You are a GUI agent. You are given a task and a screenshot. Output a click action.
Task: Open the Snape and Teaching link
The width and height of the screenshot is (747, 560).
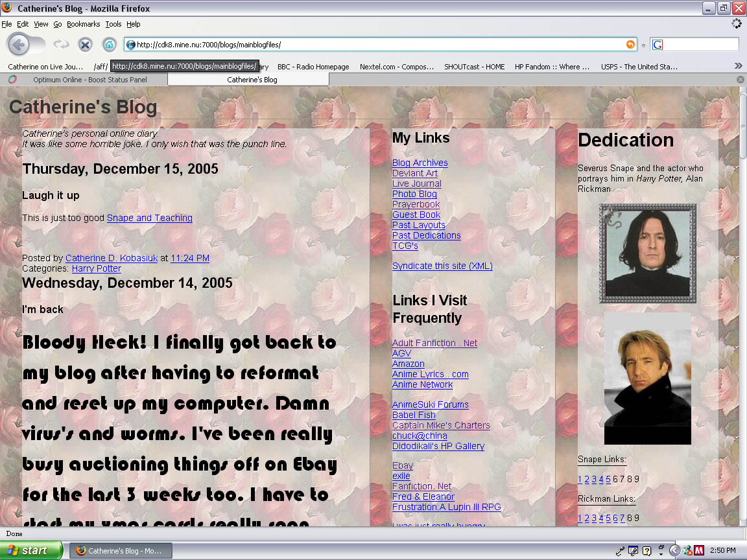point(150,218)
